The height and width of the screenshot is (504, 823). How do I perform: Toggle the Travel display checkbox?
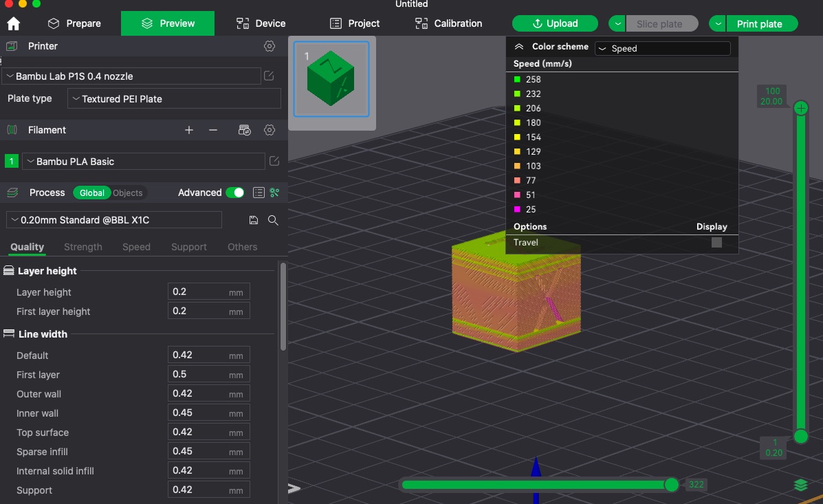pyautogui.click(x=716, y=242)
